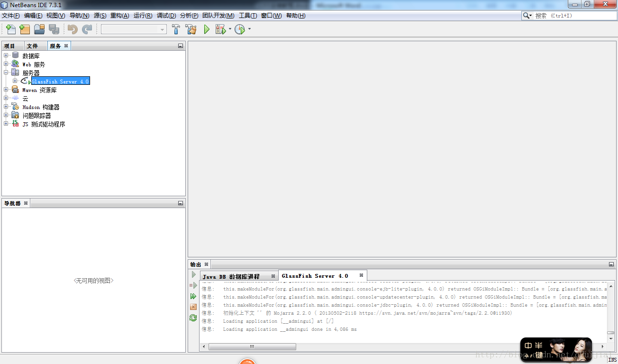The image size is (618, 364).
Task: Click the output horizontal scrollbar thumb
Action: (x=252, y=346)
